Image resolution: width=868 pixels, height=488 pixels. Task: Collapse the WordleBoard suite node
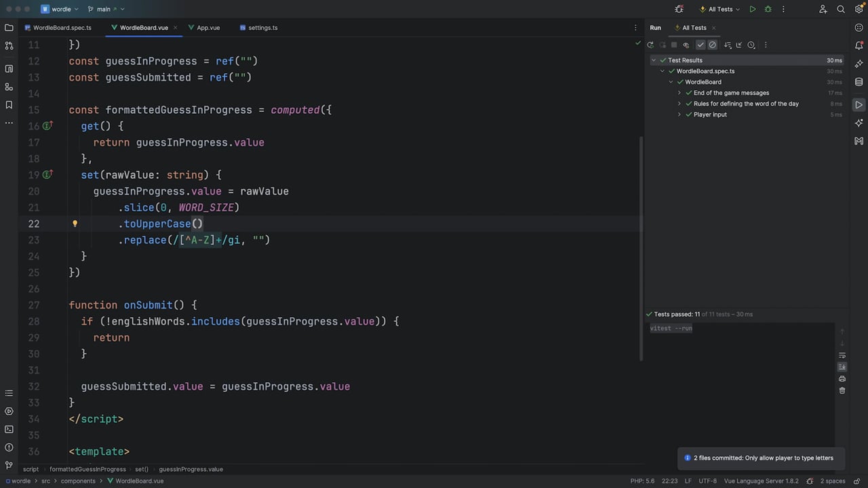pyautogui.click(x=671, y=82)
